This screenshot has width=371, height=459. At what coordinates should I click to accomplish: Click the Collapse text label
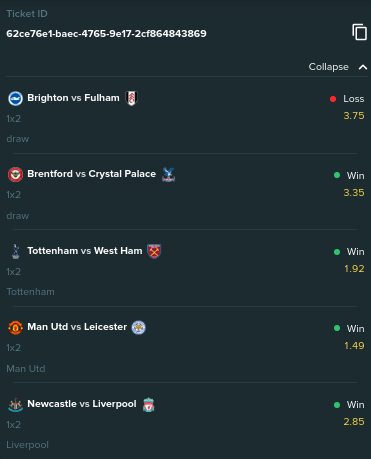click(328, 67)
